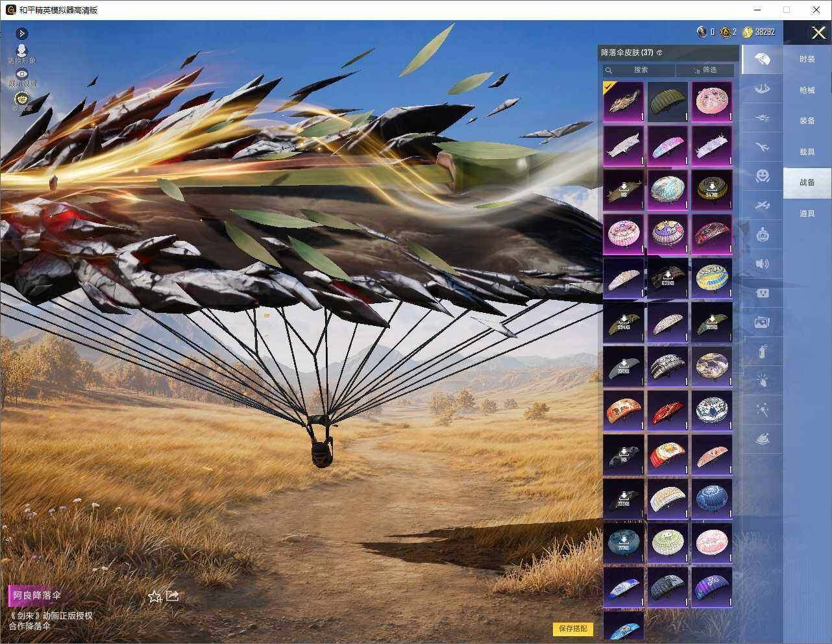Click the 保存搭配 save outfit button
The width and height of the screenshot is (832, 644).
[573, 628]
